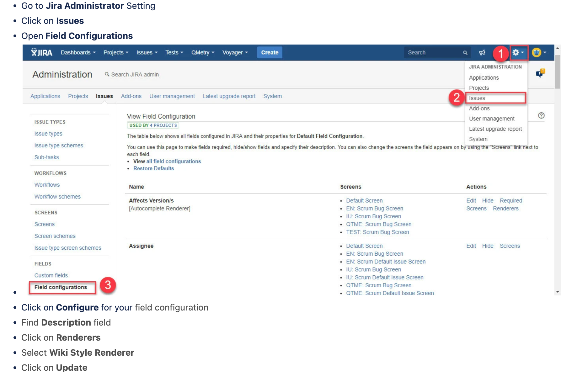
Task: Click the Create button
Action: [269, 52]
